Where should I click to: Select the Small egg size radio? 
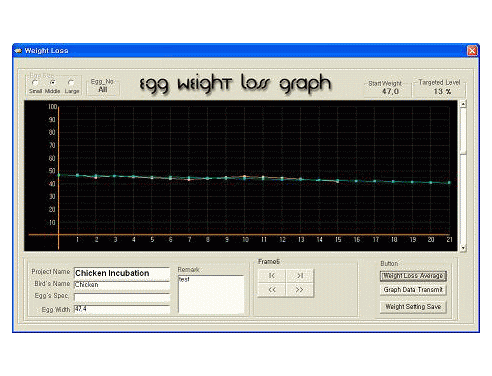click(x=35, y=83)
